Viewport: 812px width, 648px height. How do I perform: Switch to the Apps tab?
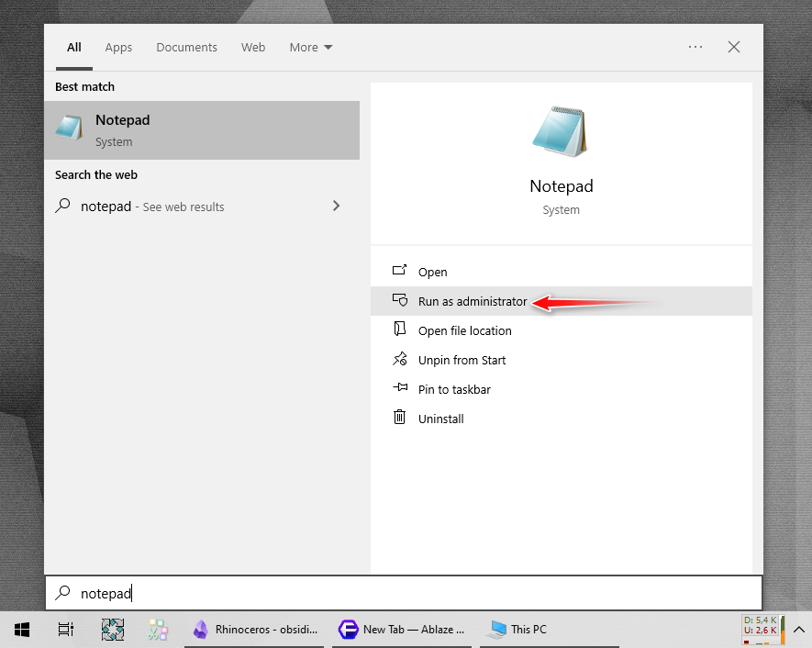(x=118, y=48)
